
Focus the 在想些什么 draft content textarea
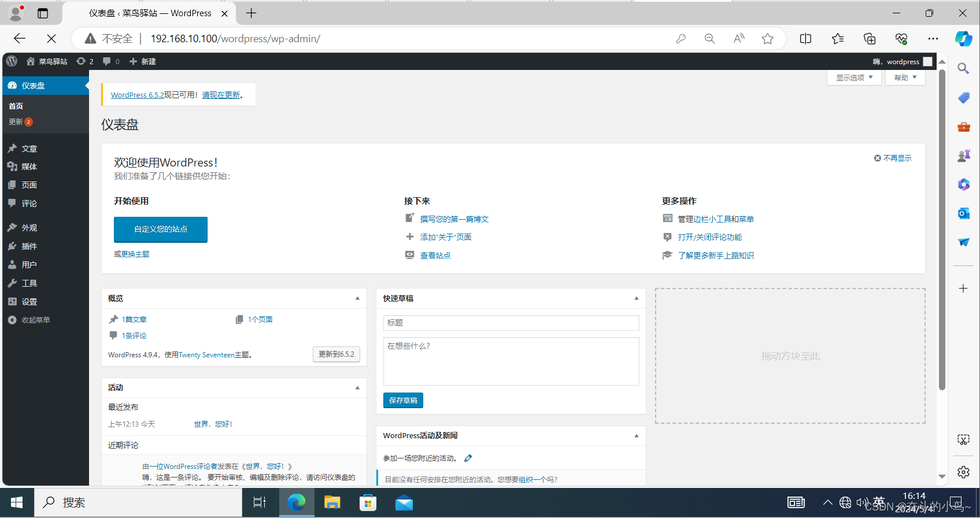click(x=511, y=361)
